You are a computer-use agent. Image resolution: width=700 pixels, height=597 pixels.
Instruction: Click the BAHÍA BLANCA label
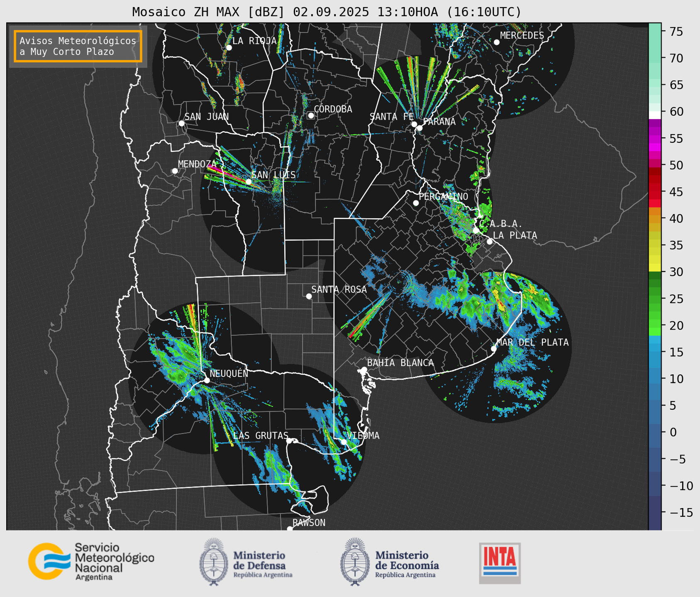point(400,363)
